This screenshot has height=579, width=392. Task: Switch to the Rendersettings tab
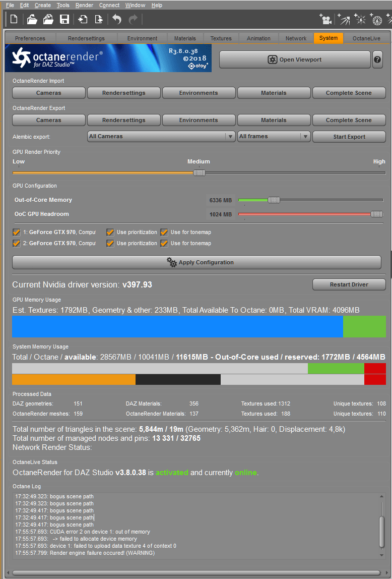coord(86,38)
